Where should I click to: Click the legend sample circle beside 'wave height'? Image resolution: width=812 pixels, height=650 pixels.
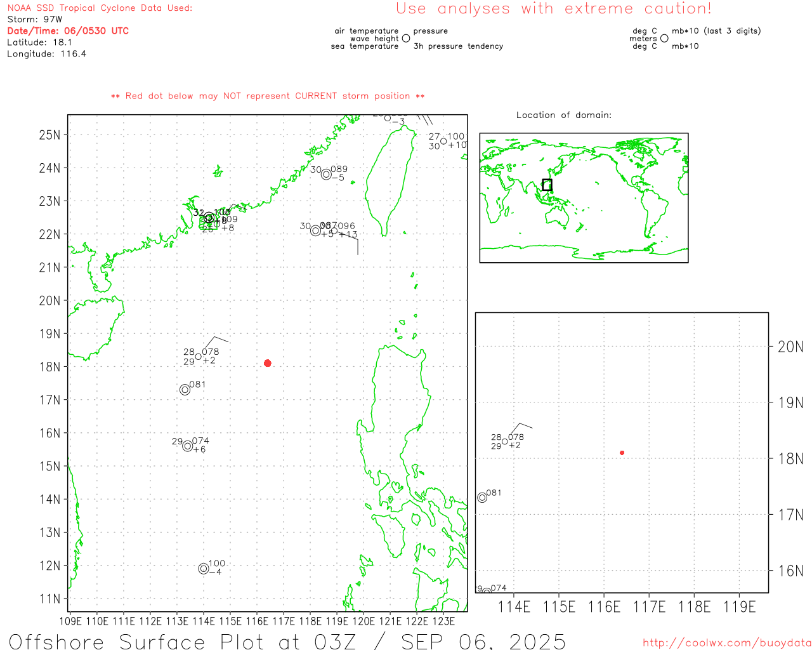(406, 38)
